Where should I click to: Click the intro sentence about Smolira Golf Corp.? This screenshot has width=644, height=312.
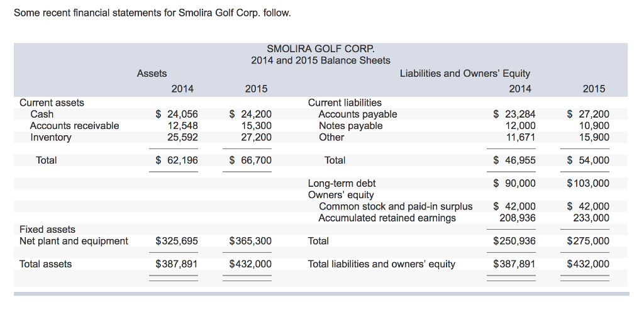[x=152, y=13]
